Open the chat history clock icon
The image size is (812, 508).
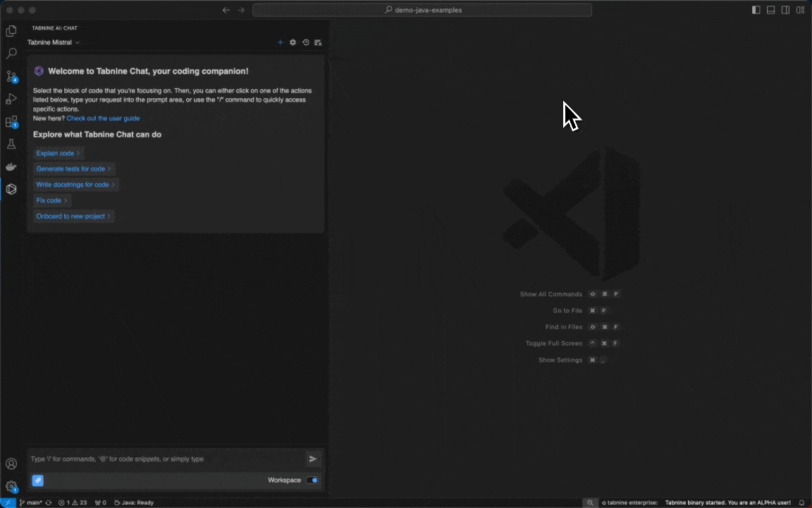pos(305,42)
